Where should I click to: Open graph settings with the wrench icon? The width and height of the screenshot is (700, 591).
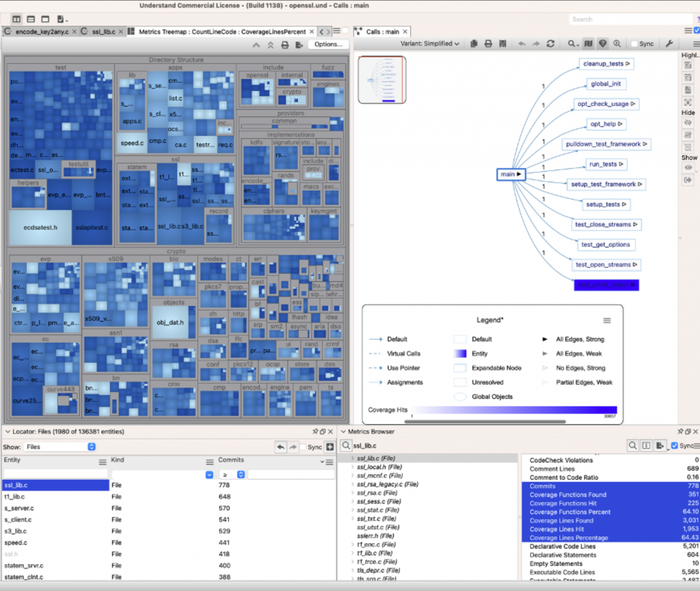point(669,43)
